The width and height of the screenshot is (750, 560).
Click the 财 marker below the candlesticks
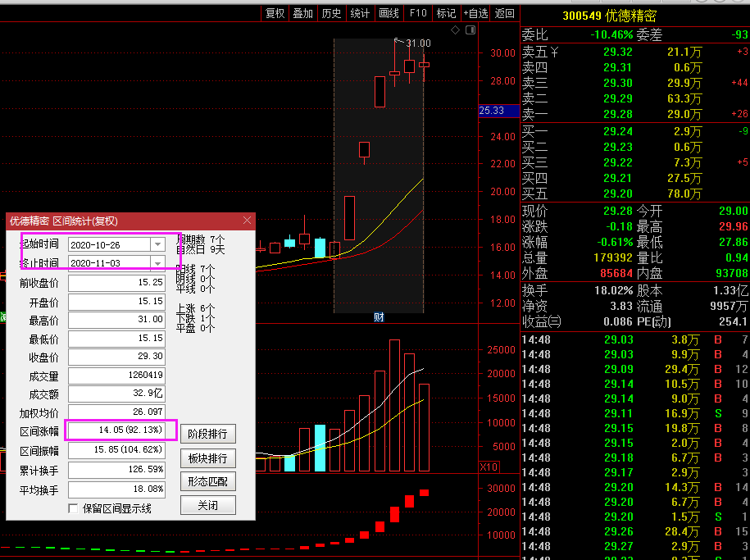tap(379, 316)
